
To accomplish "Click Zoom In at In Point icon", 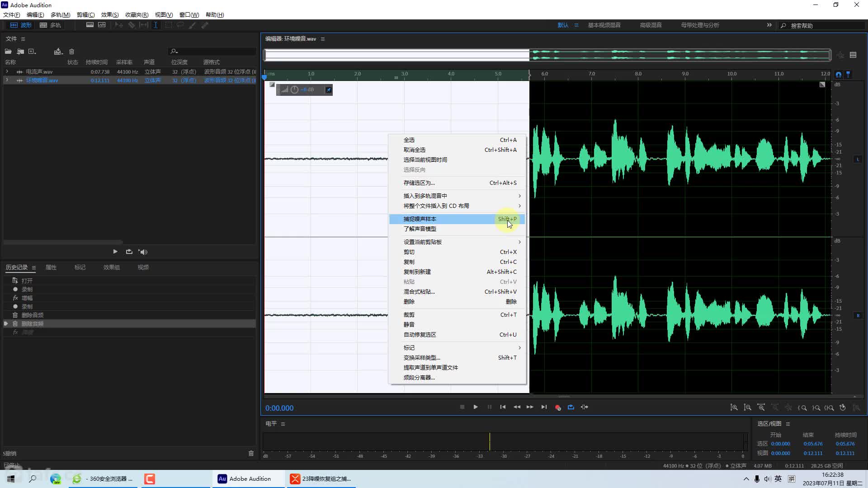I will coord(802,408).
